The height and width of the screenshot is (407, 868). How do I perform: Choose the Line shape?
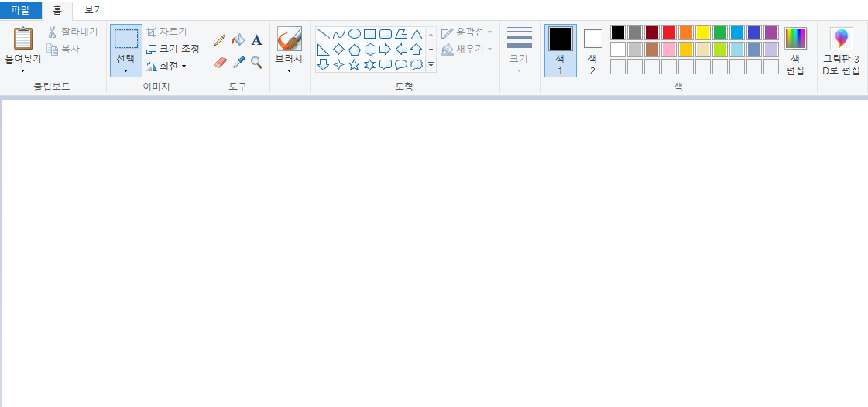(324, 34)
